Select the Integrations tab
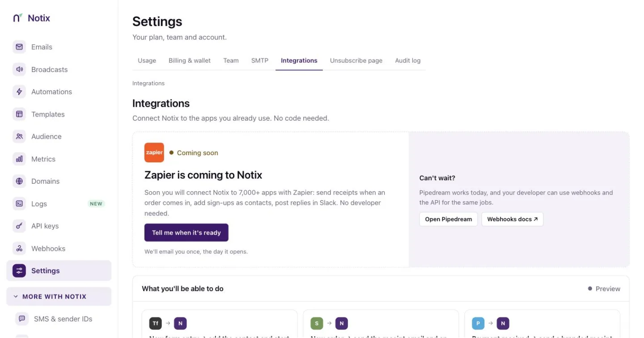 299,60
